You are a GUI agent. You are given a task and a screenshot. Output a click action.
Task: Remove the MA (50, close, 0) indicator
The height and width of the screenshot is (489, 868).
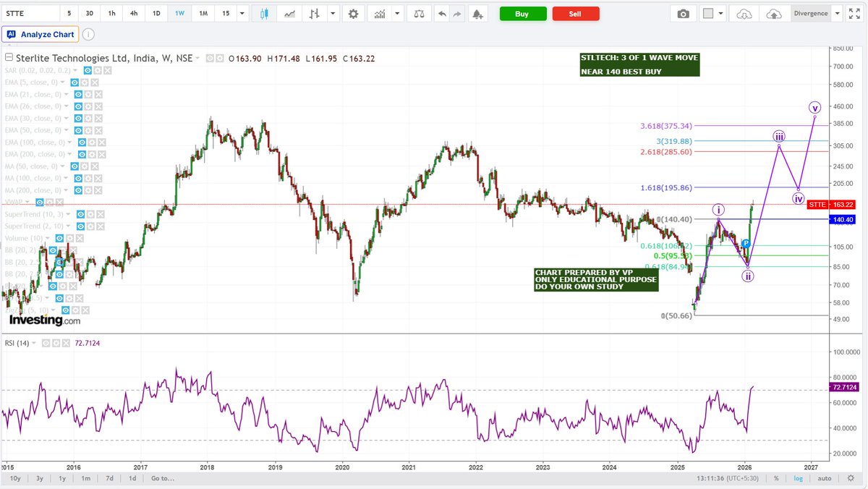(x=96, y=166)
